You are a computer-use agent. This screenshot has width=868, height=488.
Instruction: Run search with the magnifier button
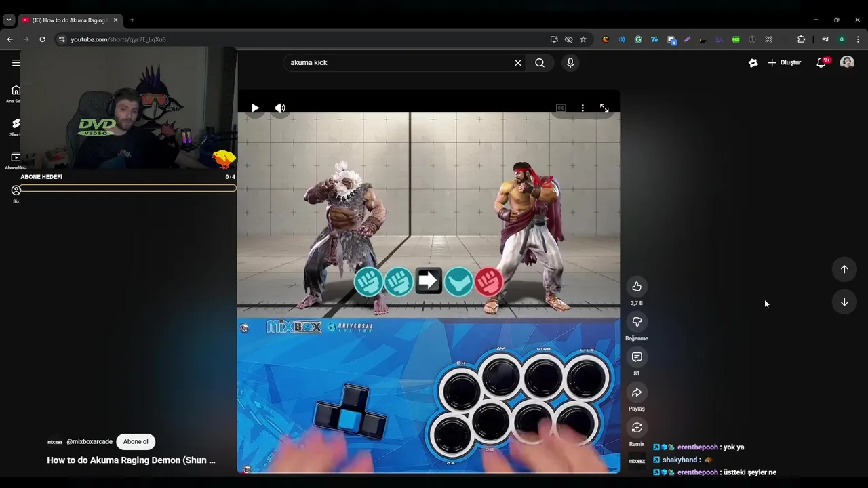[x=540, y=62]
